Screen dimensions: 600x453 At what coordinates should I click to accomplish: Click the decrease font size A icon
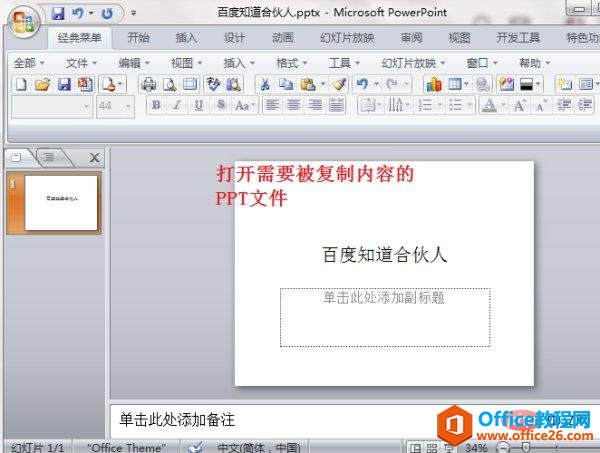541,105
